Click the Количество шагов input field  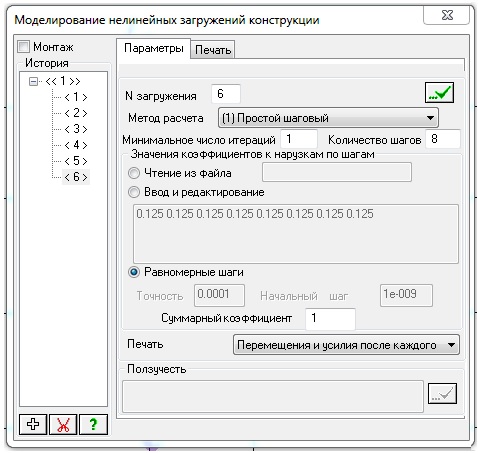[x=443, y=139]
